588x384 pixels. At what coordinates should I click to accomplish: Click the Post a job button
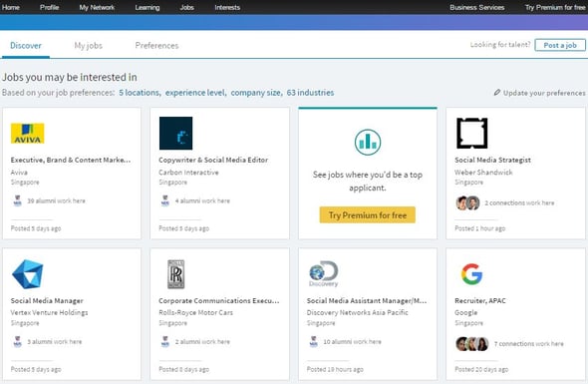(x=560, y=45)
